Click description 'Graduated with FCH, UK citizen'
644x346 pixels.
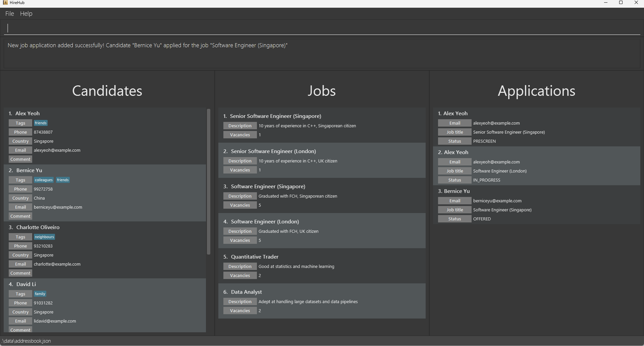(288, 231)
